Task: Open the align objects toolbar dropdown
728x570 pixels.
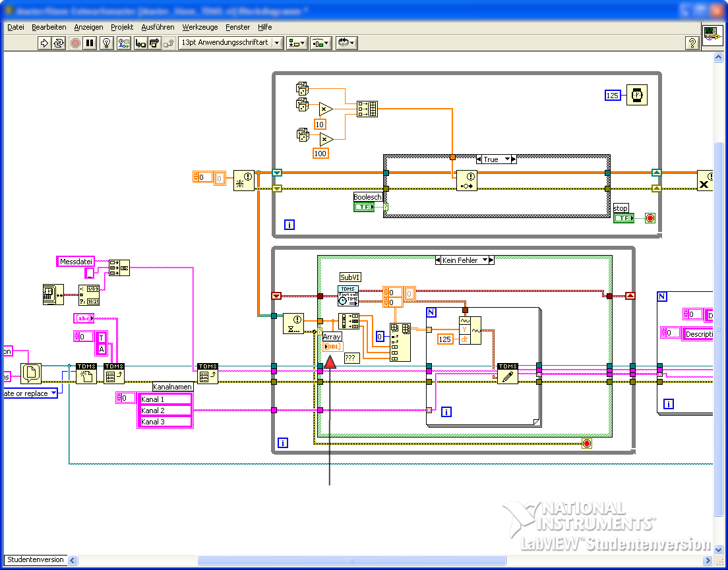Action: (x=297, y=43)
